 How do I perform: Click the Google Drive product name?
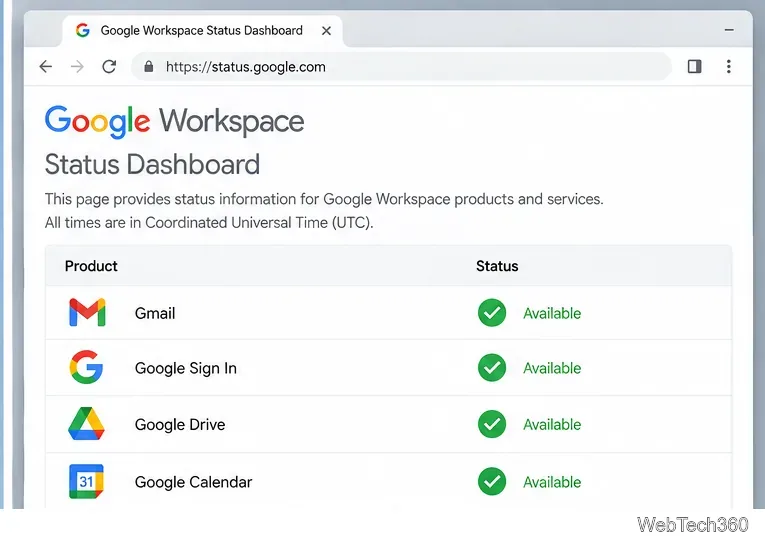180,425
